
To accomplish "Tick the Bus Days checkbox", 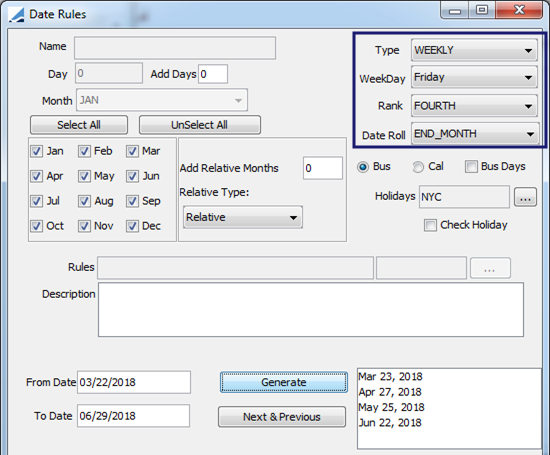I will click(471, 166).
